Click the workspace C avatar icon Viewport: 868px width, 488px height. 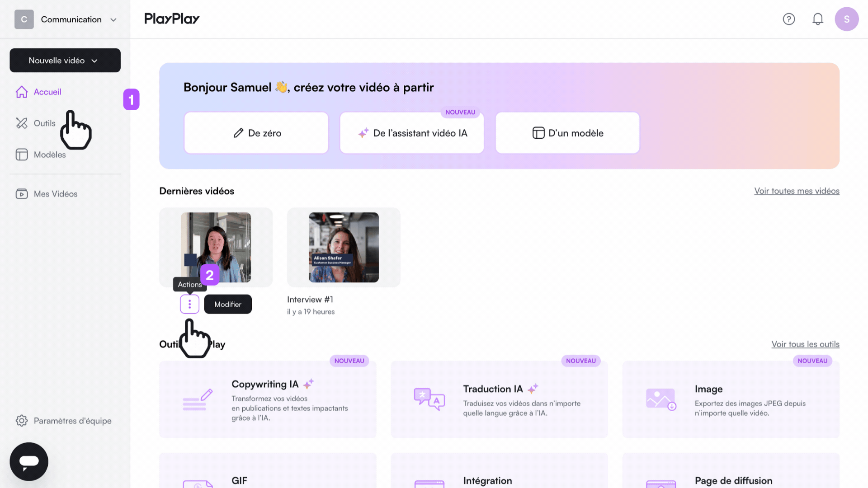click(24, 19)
